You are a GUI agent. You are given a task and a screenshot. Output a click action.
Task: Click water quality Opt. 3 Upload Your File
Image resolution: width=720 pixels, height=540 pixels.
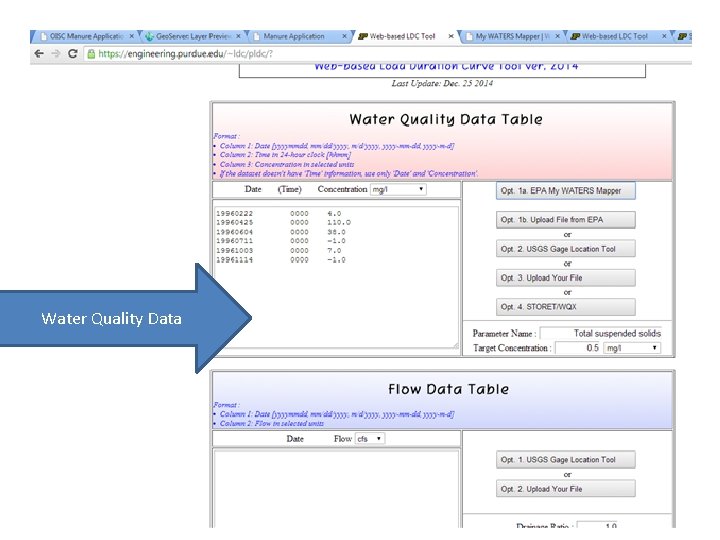point(566,278)
